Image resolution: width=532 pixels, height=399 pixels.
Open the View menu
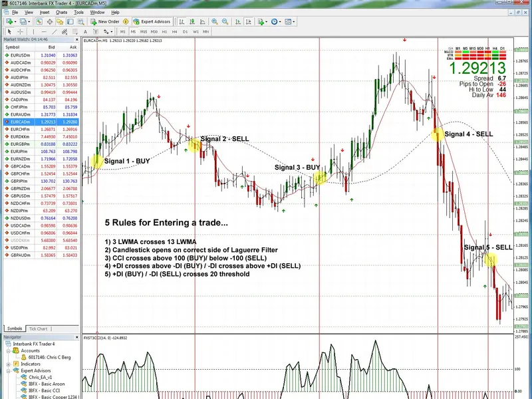29,12
